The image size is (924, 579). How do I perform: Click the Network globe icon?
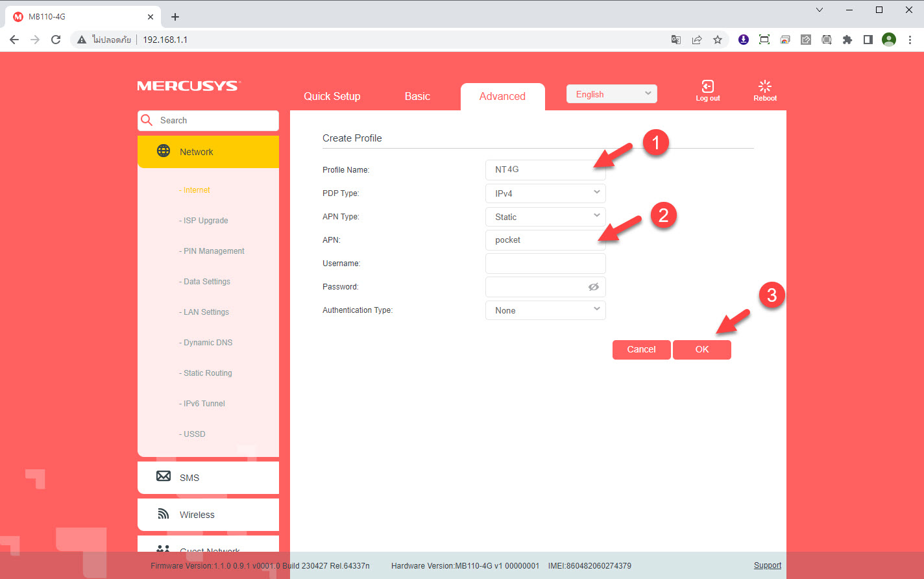pos(164,151)
